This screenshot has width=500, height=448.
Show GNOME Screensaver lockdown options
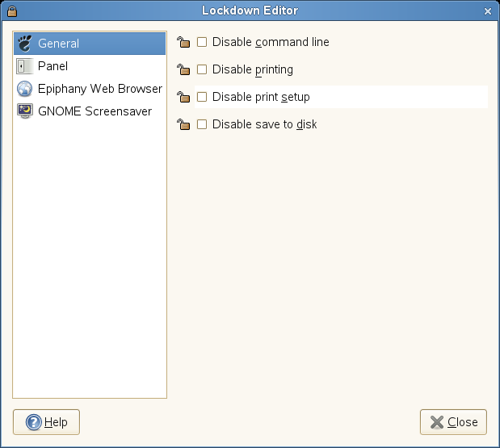click(95, 111)
